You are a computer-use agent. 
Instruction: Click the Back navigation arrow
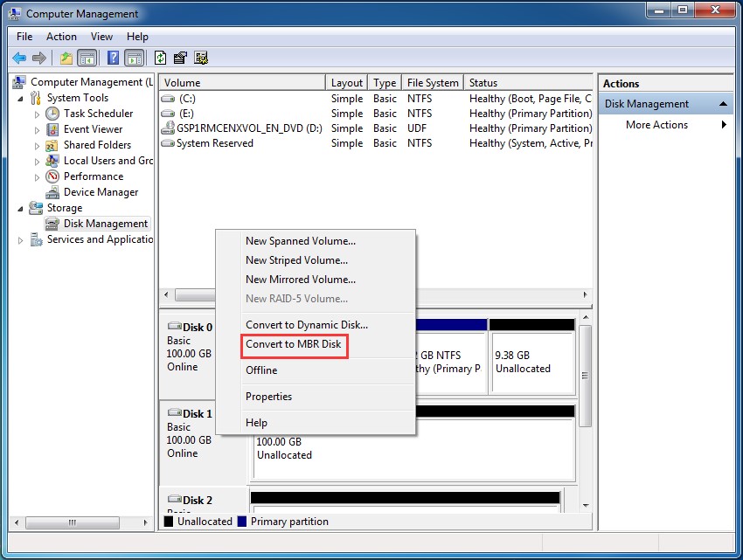pyautogui.click(x=18, y=58)
